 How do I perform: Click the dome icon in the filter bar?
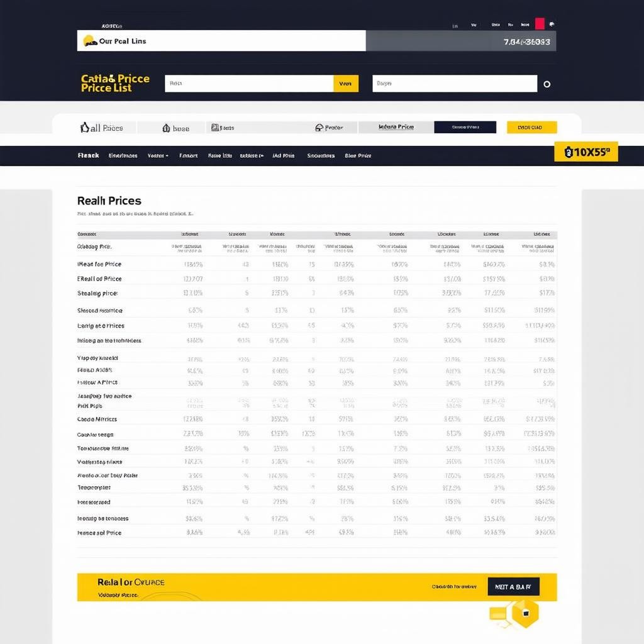[319, 128]
